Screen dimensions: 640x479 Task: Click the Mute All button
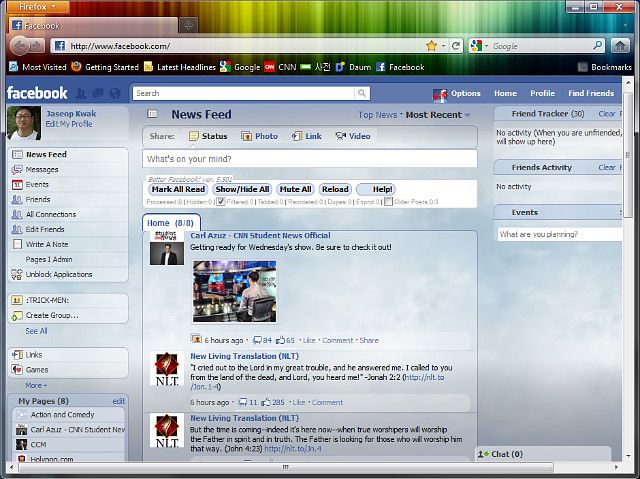(296, 189)
